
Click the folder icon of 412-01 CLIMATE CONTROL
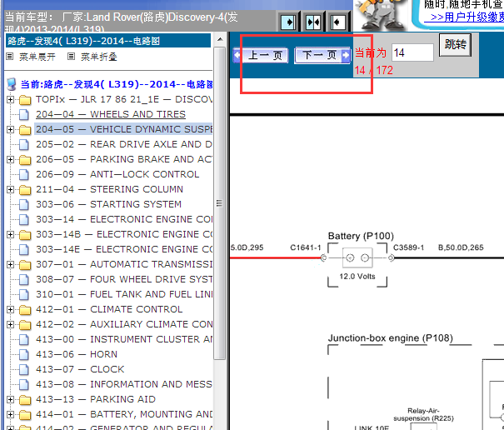point(25,310)
